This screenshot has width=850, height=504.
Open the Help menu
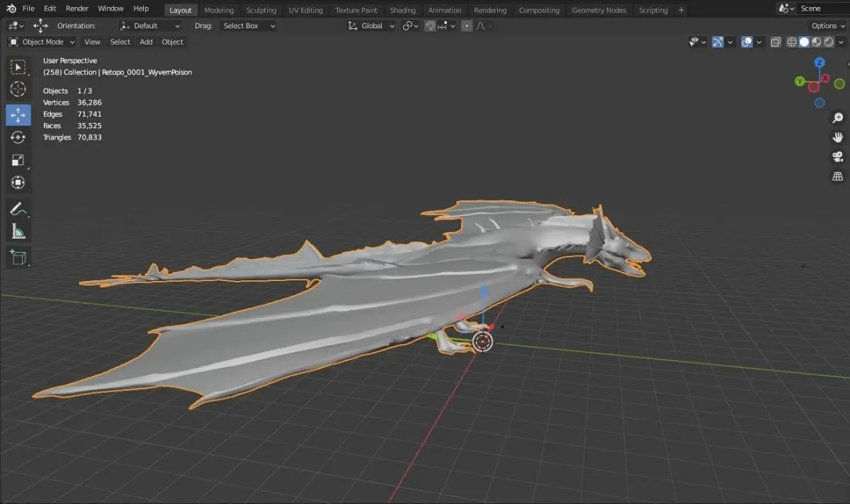tap(141, 8)
